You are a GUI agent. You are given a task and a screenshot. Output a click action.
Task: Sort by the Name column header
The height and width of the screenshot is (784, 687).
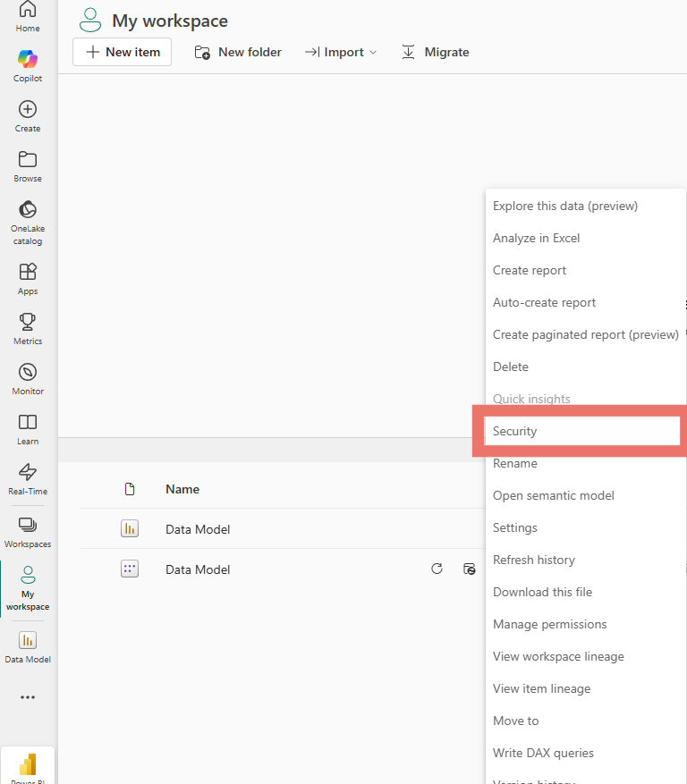182,489
